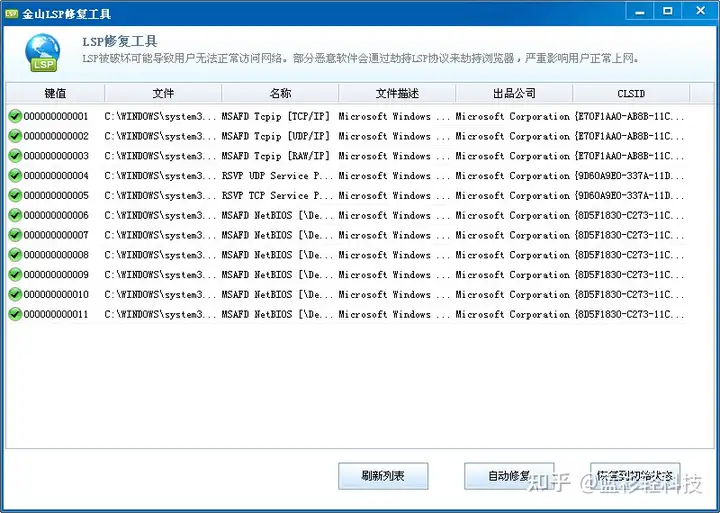Click file path in row 000000000008
The width and height of the screenshot is (720, 513).
click(x=160, y=254)
